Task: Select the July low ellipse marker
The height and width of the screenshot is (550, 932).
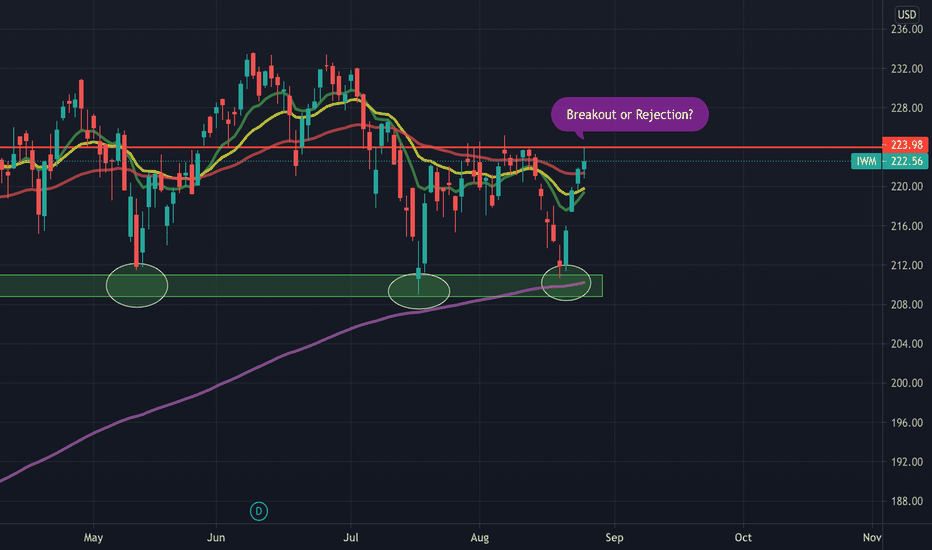Action: coord(419,291)
